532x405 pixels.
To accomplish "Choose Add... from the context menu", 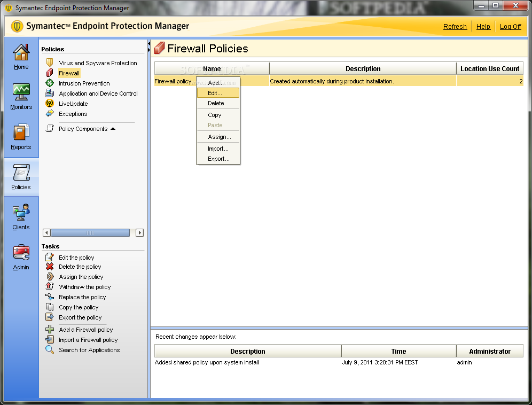I will click(218, 83).
